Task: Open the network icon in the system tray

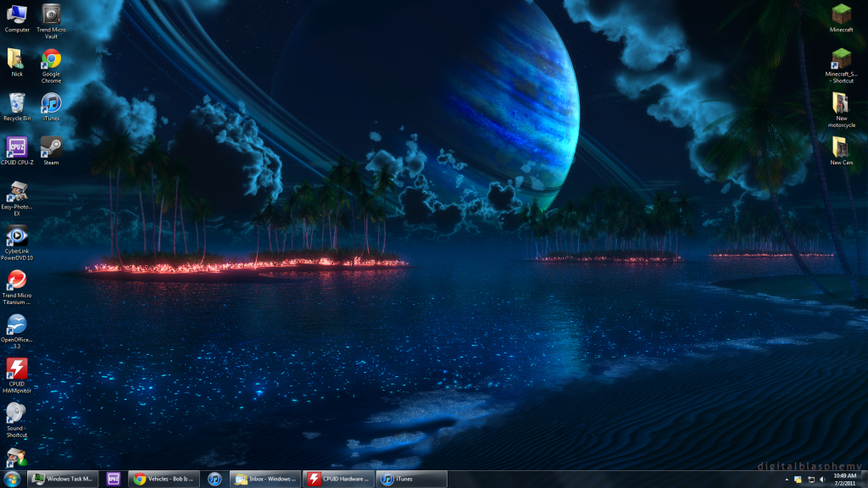Action: (811, 480)
